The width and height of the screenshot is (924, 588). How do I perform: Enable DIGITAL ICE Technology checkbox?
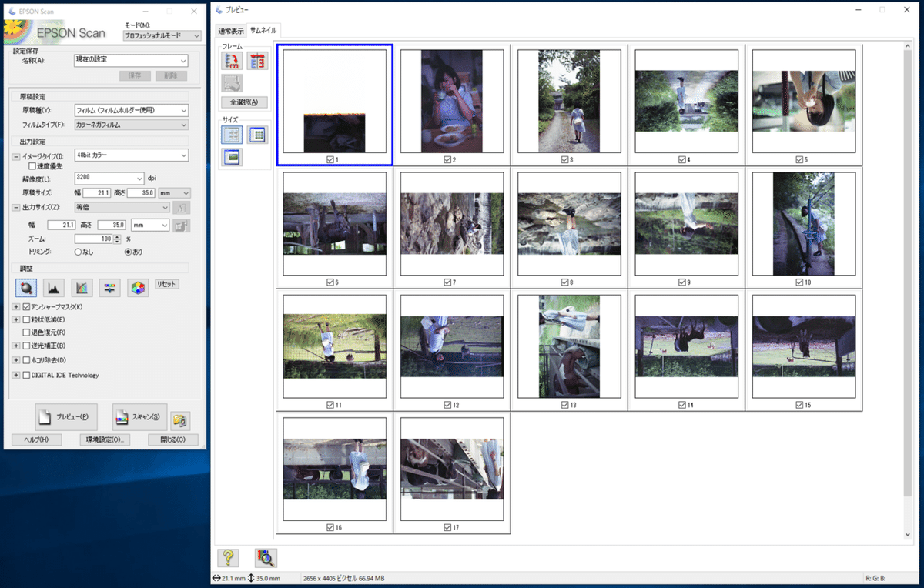point(27,375)
